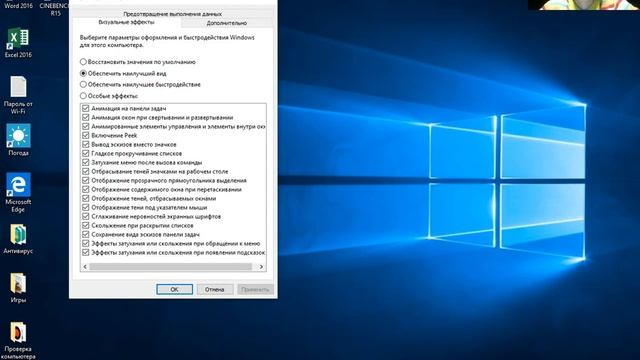This screenshot has width=640, height=360.
Task: Select Восстановить значения по умолчанию radio option
Action: coord(83,62)
